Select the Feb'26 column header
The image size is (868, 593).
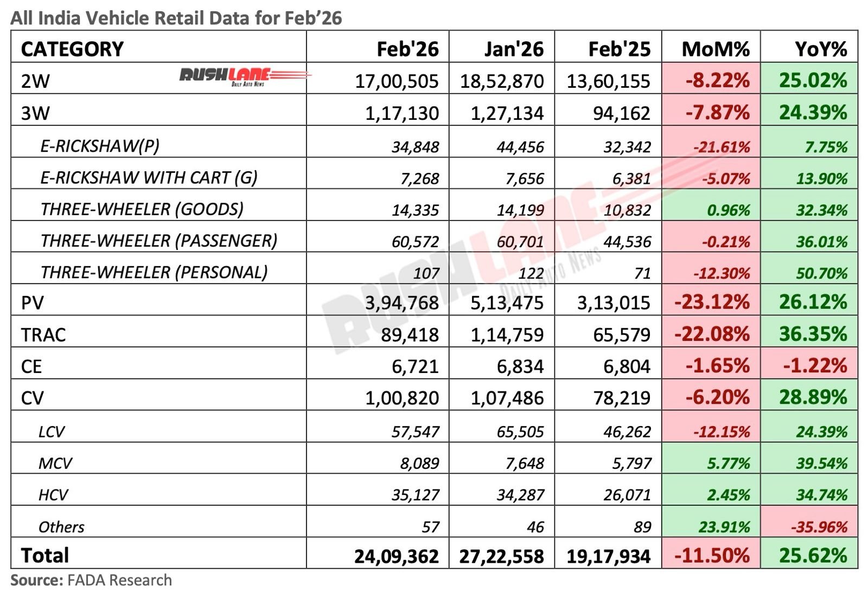408,49
